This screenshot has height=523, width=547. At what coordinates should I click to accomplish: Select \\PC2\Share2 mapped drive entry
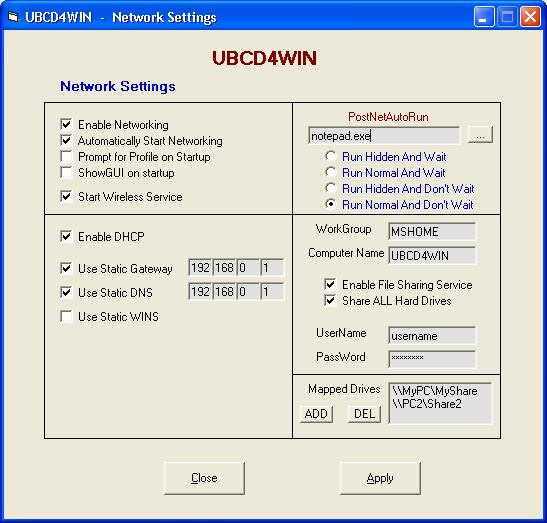tap(427, 404)
